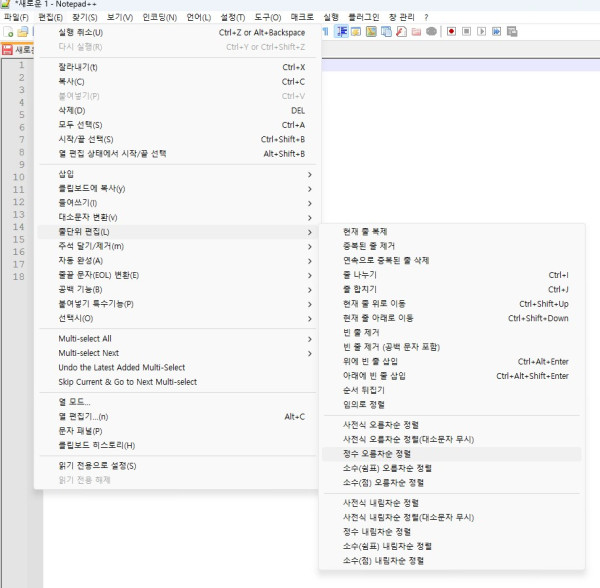Expand the 줄끝 문자(EOL) 변환 submenu
Image resolution: width=600 pixels, height=588 pixels.
pyautogui.click(x=177, y=275)
